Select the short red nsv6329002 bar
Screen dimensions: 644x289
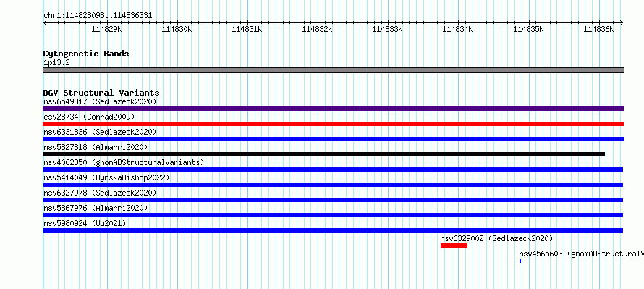click(454, 246)
